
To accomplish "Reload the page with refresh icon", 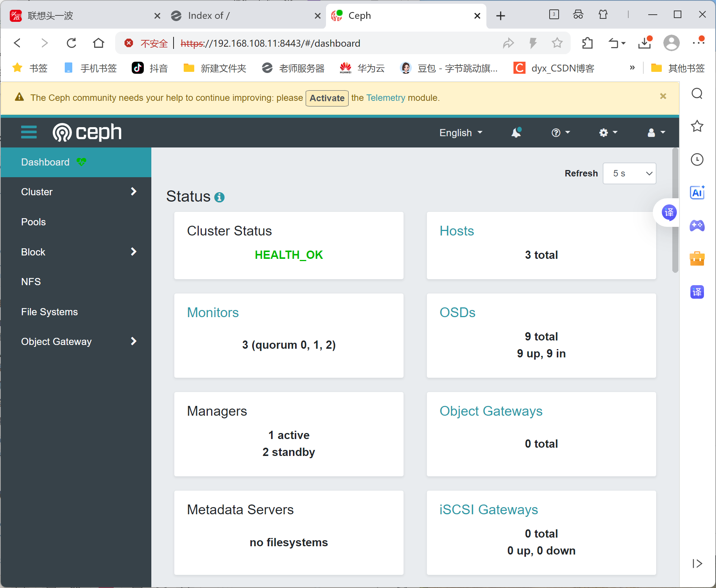I will coord(72,43).
